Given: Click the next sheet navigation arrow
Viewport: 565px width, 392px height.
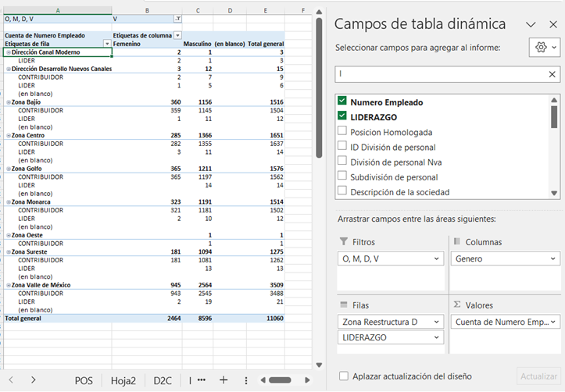Looking at the screenshot, I should point(34,380).
